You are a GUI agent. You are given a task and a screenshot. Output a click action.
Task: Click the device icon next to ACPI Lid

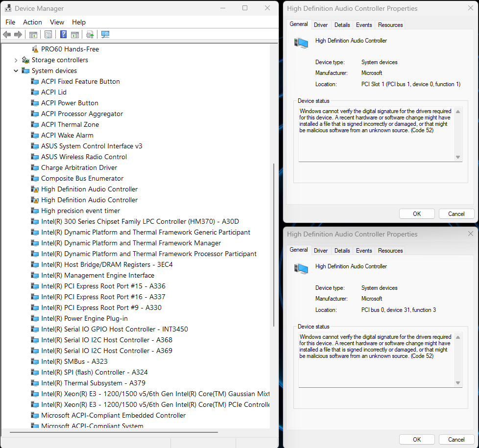[35, 92]
